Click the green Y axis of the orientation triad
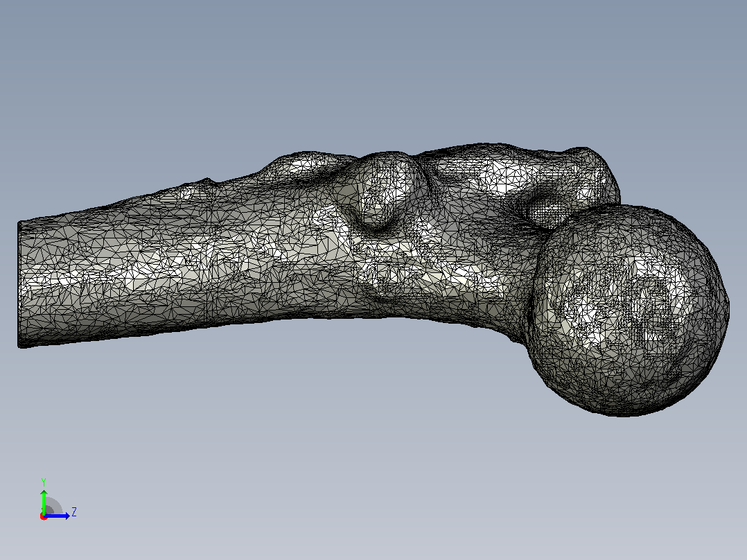Image resolution: width=747 pixels, height=560 pixels. click(x=44, y=501)
